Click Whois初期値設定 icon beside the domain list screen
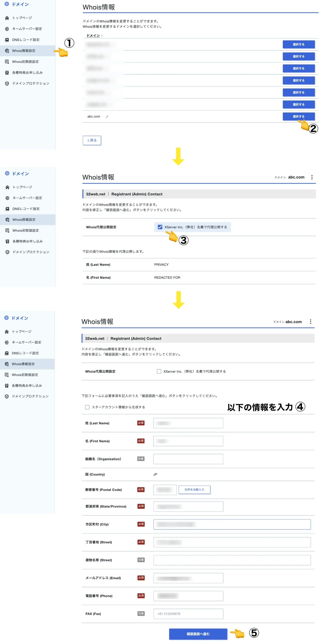The image size is (323, 644). tap(7, 62)
